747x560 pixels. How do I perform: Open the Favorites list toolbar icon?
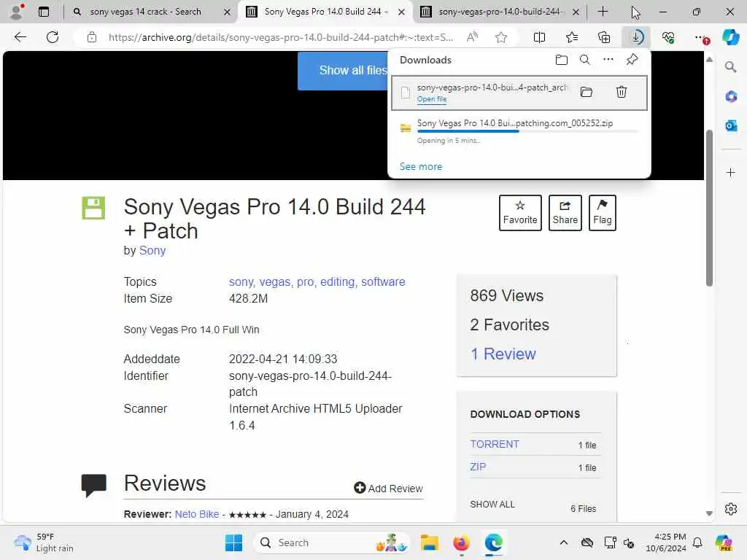[x=572, y=37]
